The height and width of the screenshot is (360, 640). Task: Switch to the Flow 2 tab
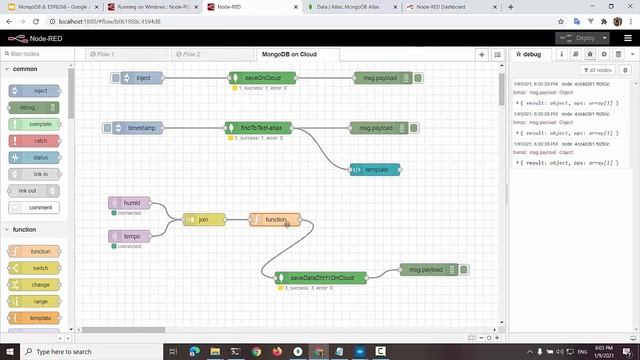212,54
